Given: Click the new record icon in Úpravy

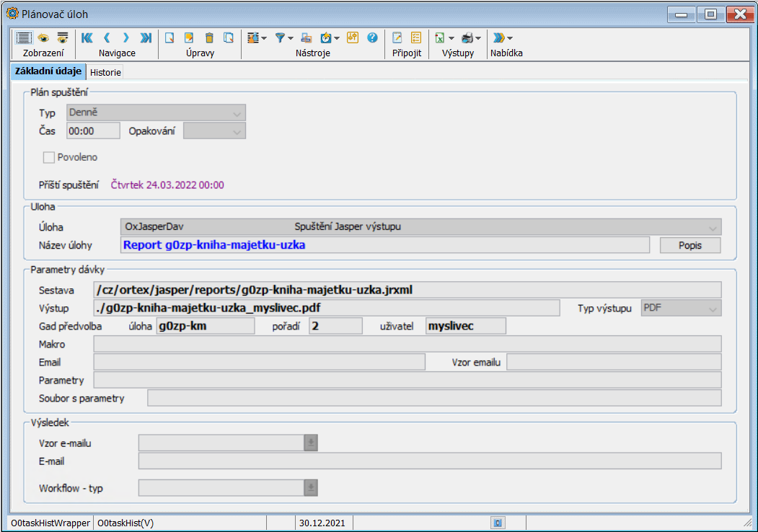Looking at the screenshot, I should [x=170, y=38].
